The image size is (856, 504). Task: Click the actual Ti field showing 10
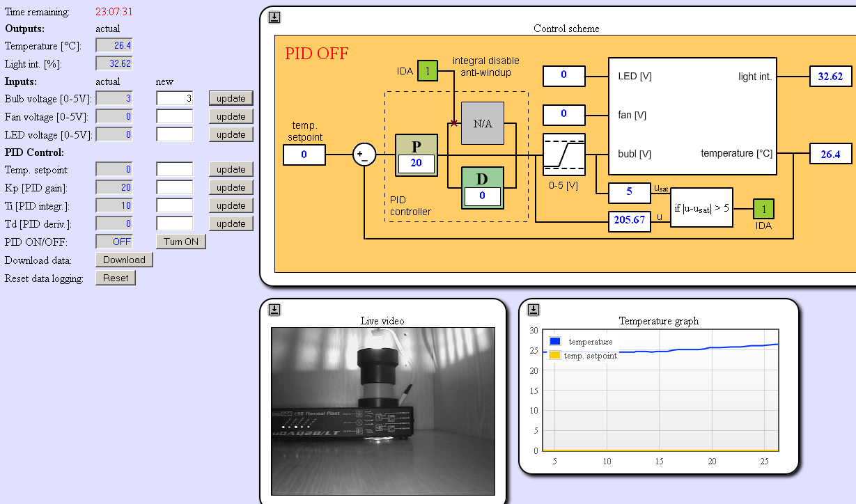[114, 205]
